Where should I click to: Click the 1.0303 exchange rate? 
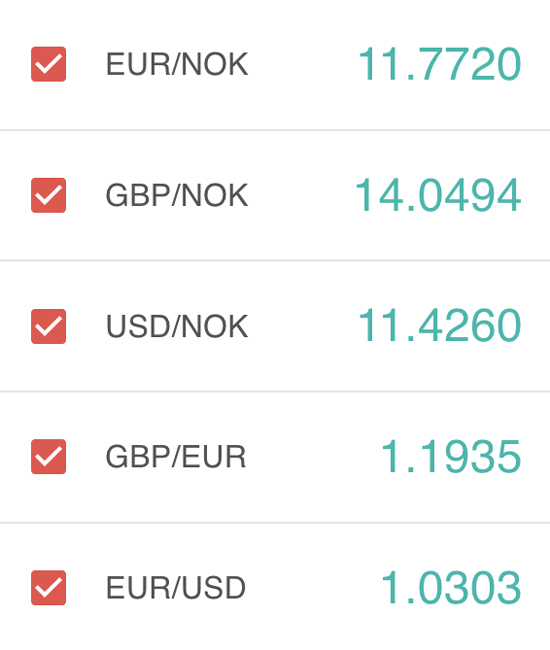(x=451, y=587)
